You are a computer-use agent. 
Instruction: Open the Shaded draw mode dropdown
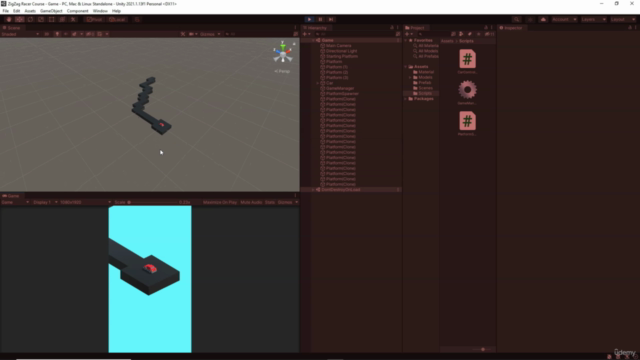pyautogui.click(x=20, y=34)
